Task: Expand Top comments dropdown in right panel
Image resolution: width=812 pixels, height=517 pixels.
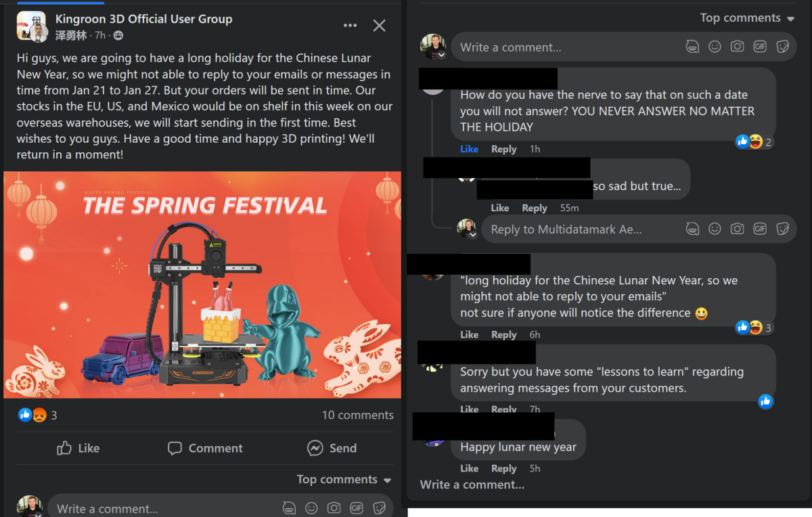Action: coord(747,18)
